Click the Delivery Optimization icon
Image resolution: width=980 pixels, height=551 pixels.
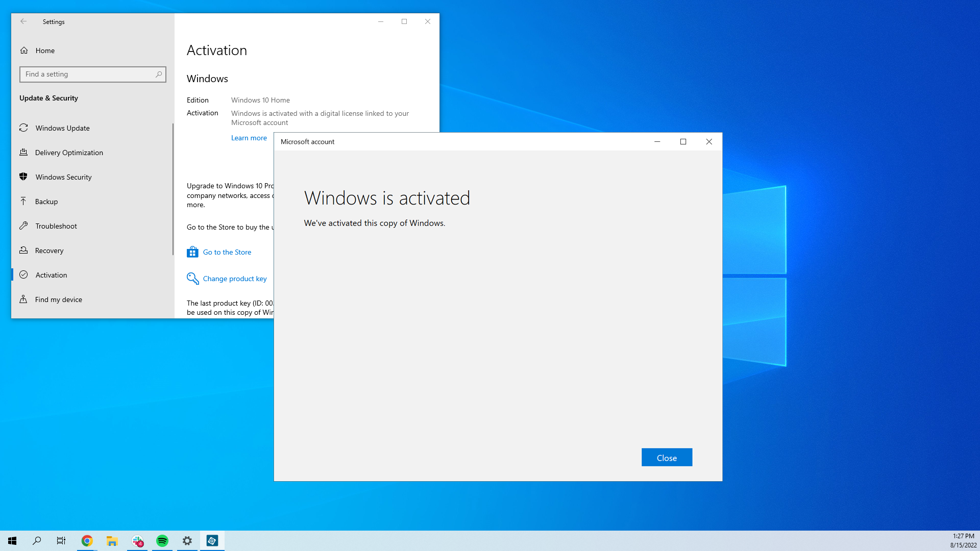pos(23,152)
